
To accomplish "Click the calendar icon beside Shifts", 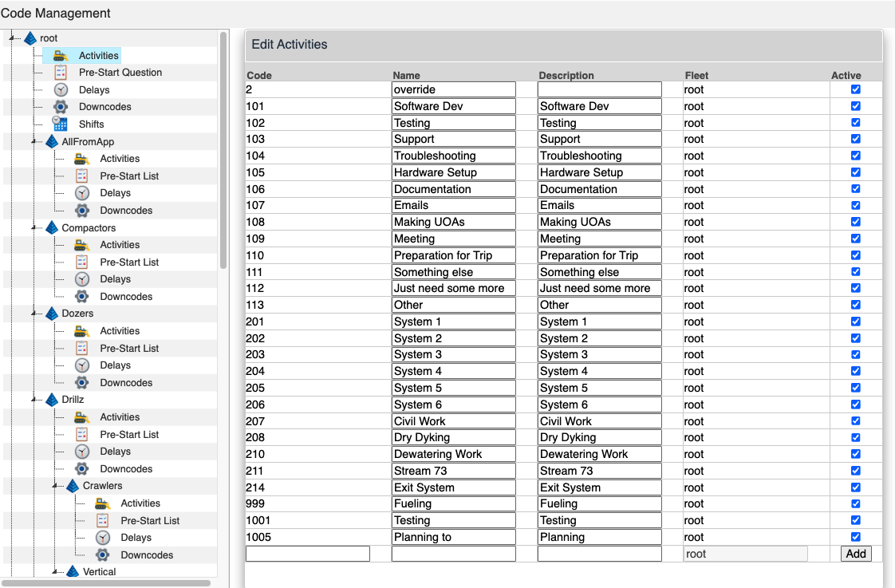I will [x=60, y=124].
